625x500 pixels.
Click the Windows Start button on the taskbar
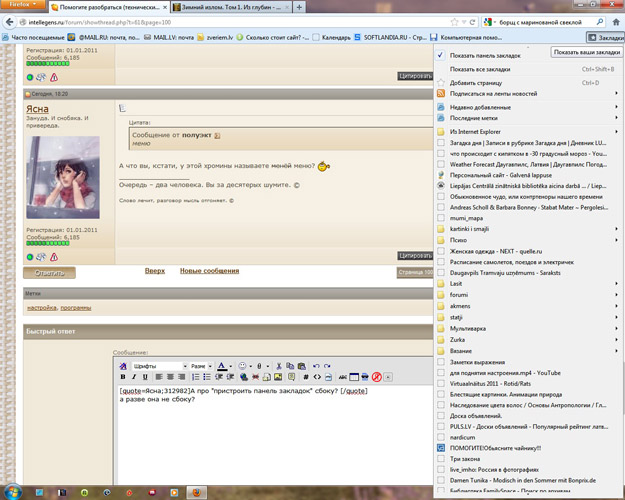[14, 492]
